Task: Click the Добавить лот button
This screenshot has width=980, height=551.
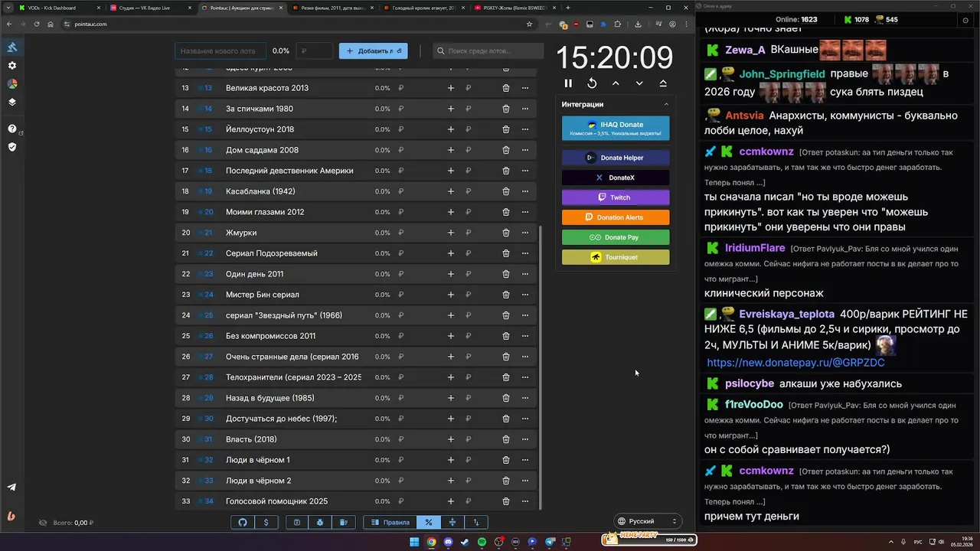Action: click(374, 51)
